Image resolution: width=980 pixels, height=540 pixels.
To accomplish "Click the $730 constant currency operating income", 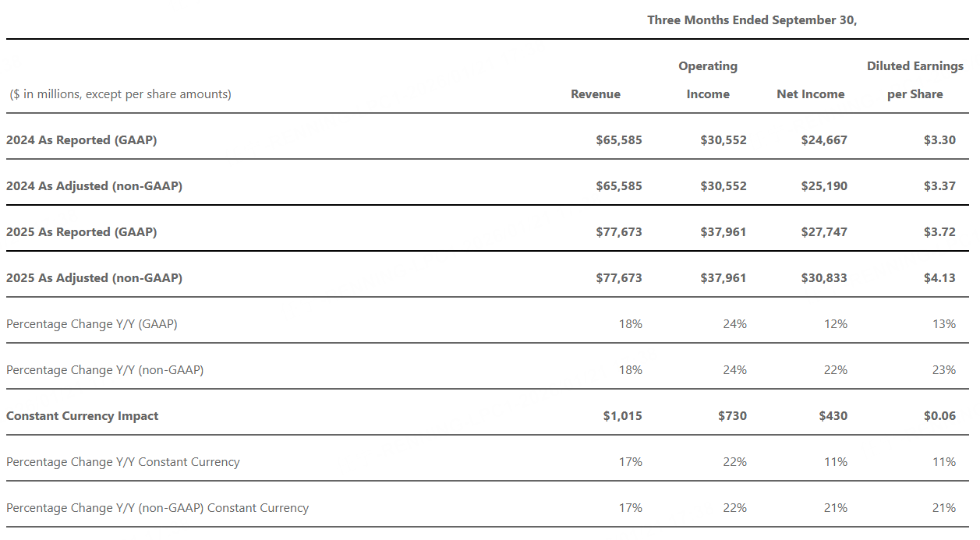I will (732, 416).
